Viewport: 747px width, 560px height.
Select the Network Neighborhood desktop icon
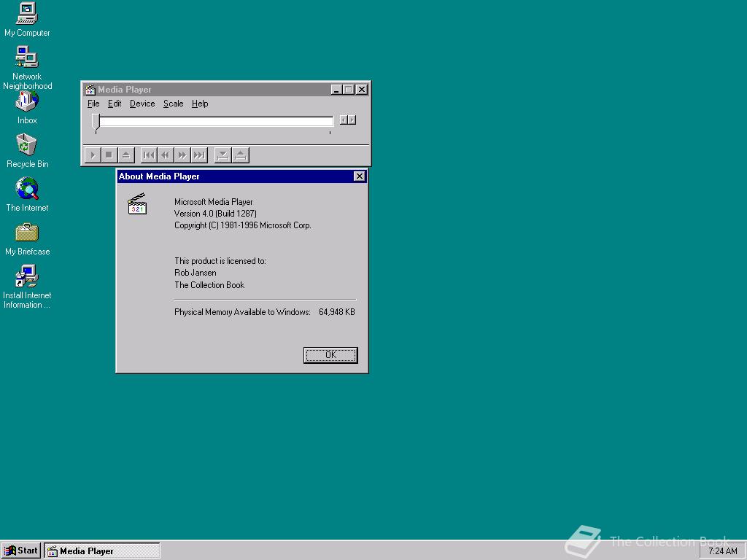(x=27, y=68)
